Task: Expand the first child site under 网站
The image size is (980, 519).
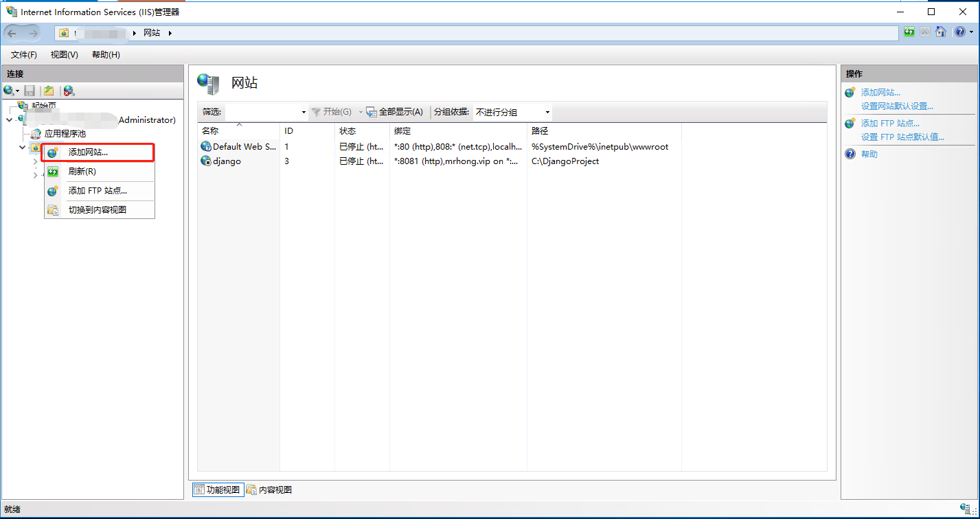Action: tap(36, 162)
